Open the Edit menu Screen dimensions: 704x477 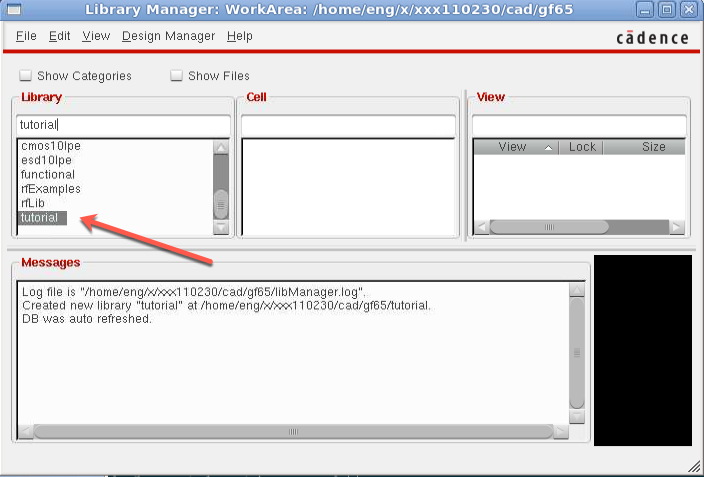60,36
